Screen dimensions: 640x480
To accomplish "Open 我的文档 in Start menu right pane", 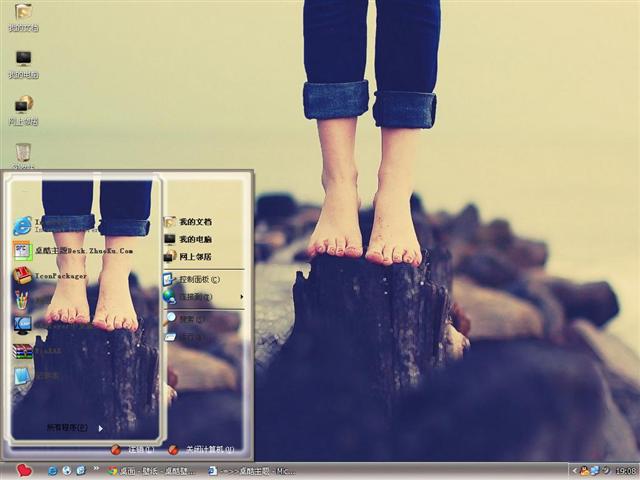I will pos(195,222).
